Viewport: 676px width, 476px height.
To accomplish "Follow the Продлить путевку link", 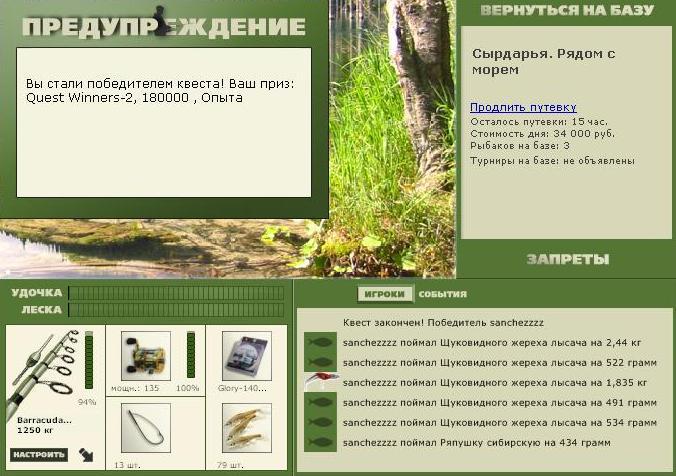I will click(x=523, y=107).
